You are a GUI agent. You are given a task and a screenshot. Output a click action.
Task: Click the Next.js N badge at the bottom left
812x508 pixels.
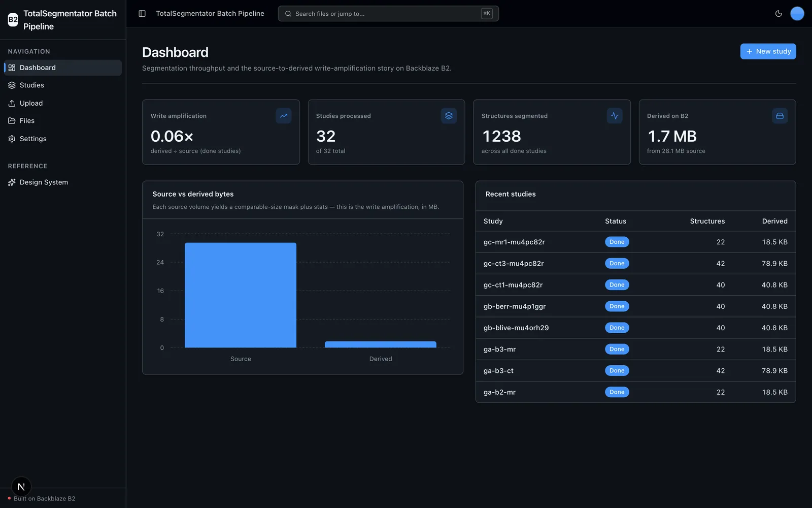point(21,487)
